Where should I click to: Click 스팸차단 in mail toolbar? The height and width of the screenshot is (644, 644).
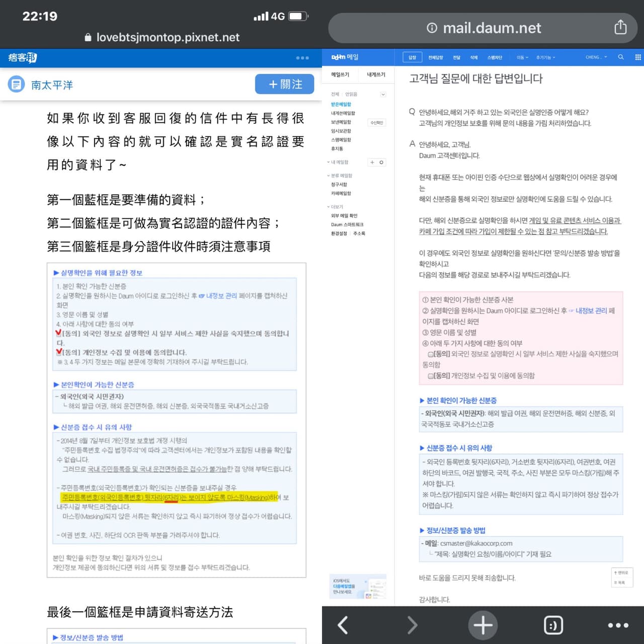pyautogui.click(x=495, y=57)
